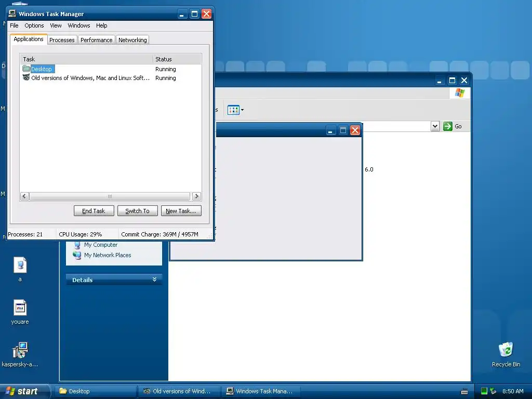
Task: Maximize the Explorer window behind
Action: [x=452, y=81]
